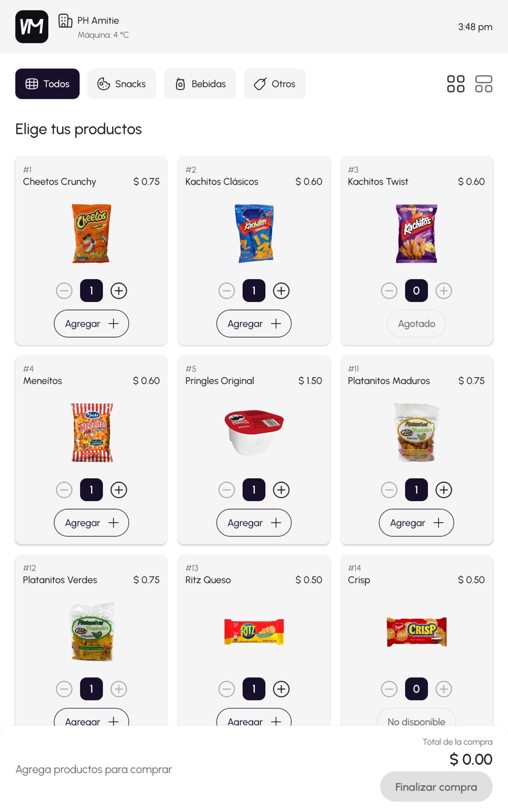Decrease Platanitos Maduros quantity with minus icon

(x=389, y=490)
